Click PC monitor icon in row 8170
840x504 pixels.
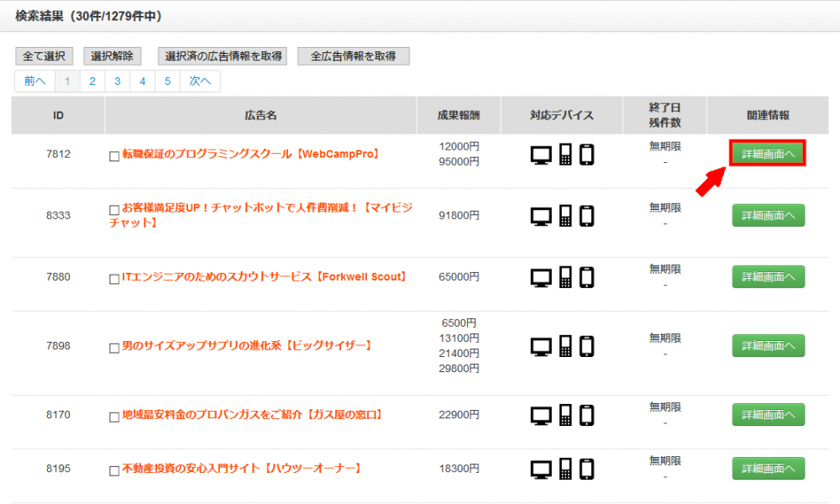click(541, 416)
